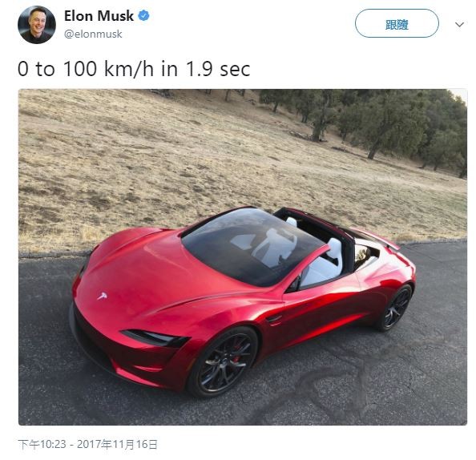Click the blue verified checkmark badge
Screen dimensions: 476x460
coord(143,15)
